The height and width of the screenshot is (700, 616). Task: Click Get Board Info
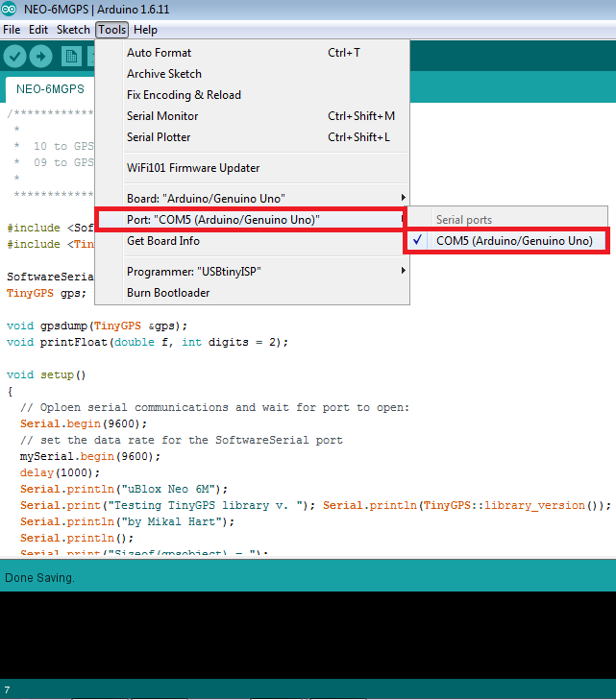252,241
